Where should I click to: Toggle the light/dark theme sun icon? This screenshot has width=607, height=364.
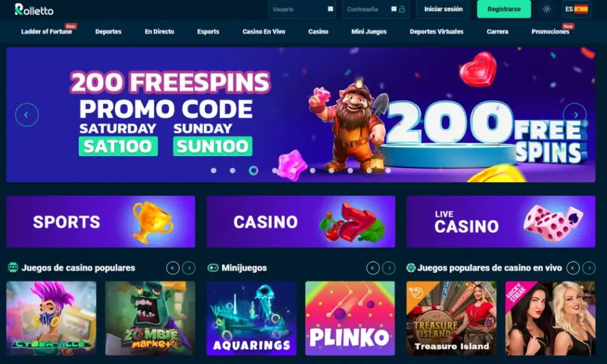point(546,9)
